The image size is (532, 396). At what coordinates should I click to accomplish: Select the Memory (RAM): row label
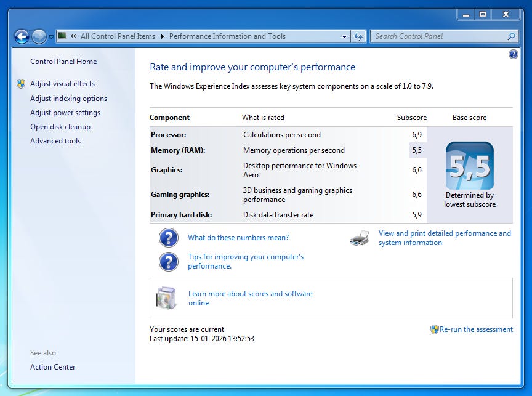click(x=178, y=150)
